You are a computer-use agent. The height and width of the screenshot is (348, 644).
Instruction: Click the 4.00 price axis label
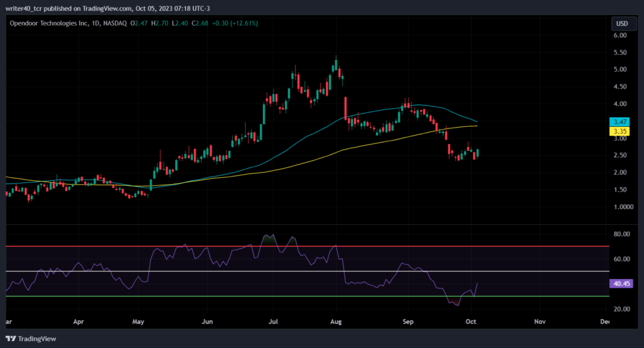click(x=620, y=104)
